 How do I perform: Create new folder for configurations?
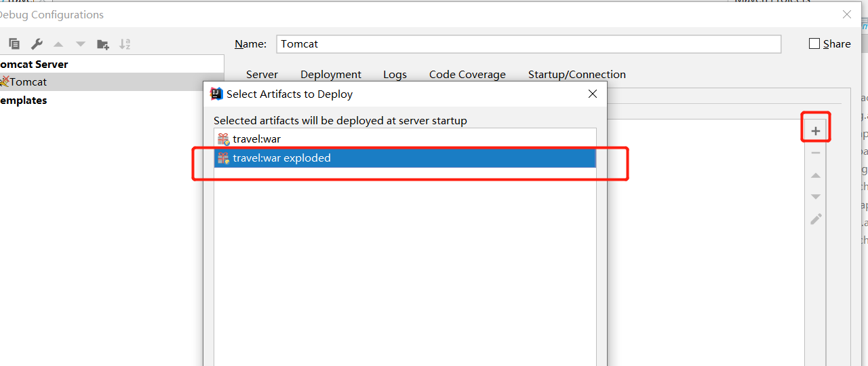(103, 44)
